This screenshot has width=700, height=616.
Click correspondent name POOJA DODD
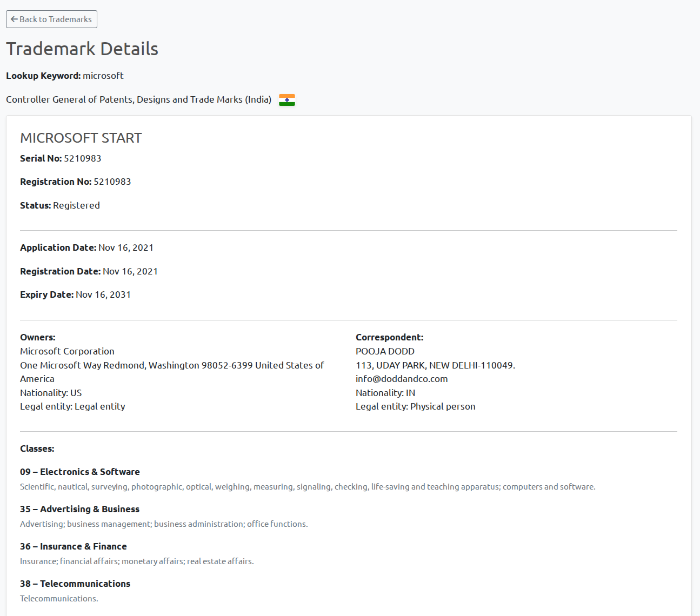(x=385, y=352)
